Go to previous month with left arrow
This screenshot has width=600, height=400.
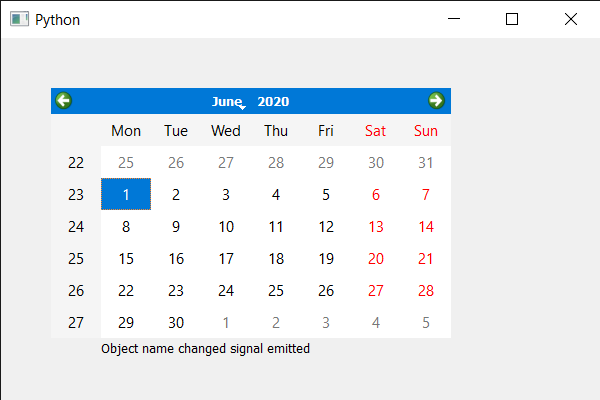pos(63,100)
